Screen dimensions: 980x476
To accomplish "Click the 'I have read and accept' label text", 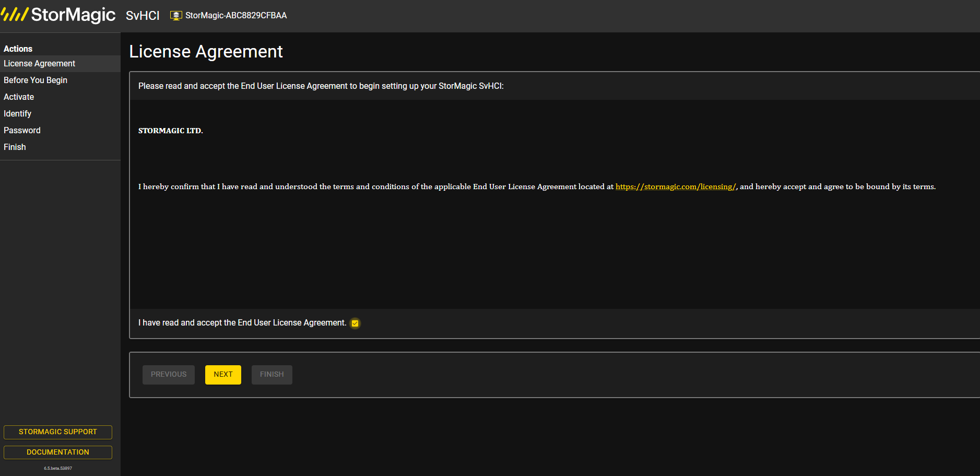I will 242,323.
